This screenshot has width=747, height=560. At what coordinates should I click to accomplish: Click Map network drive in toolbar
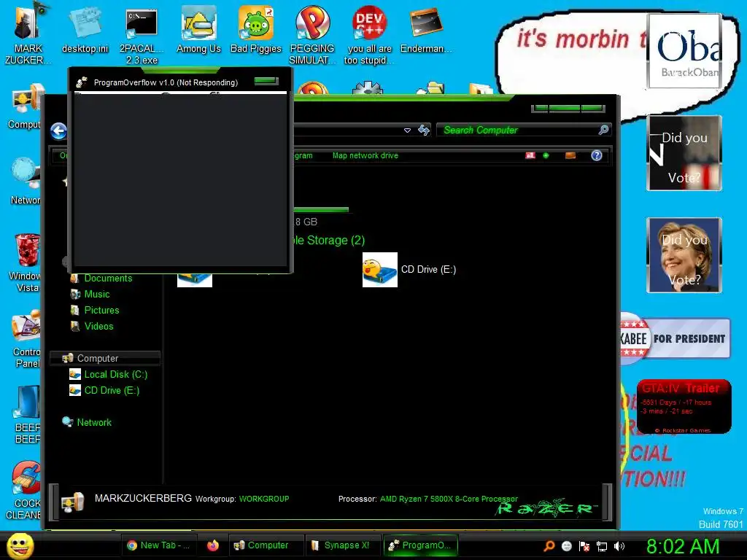click(x=365, y=155)
